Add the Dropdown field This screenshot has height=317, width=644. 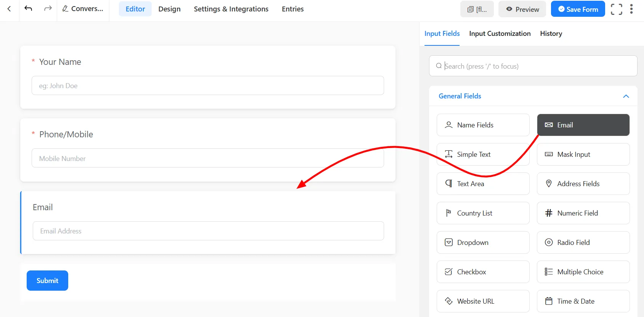click(483, 243)
